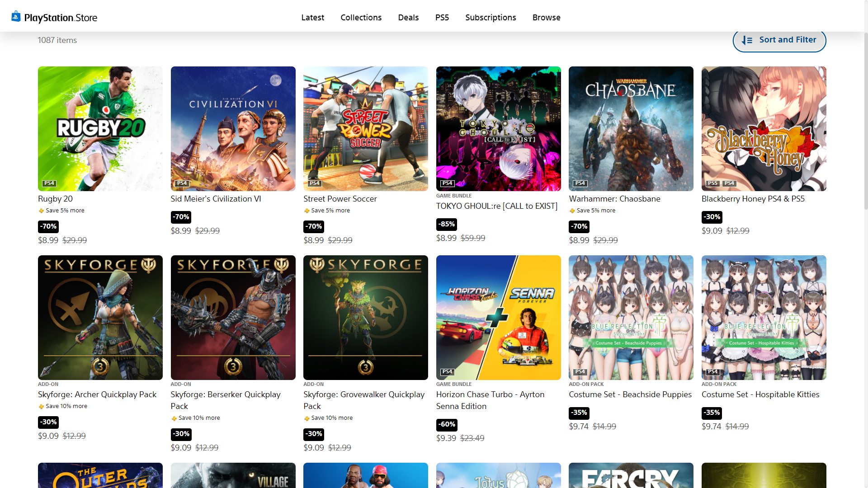
Task: Click the PlayStation Store logo icon
Action: 16,17
